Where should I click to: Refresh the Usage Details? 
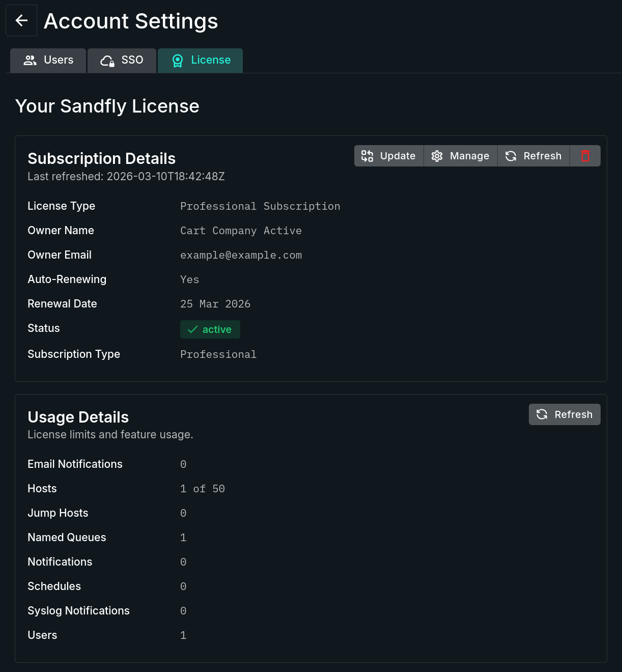pyautogui.click(x=564, y=414)
